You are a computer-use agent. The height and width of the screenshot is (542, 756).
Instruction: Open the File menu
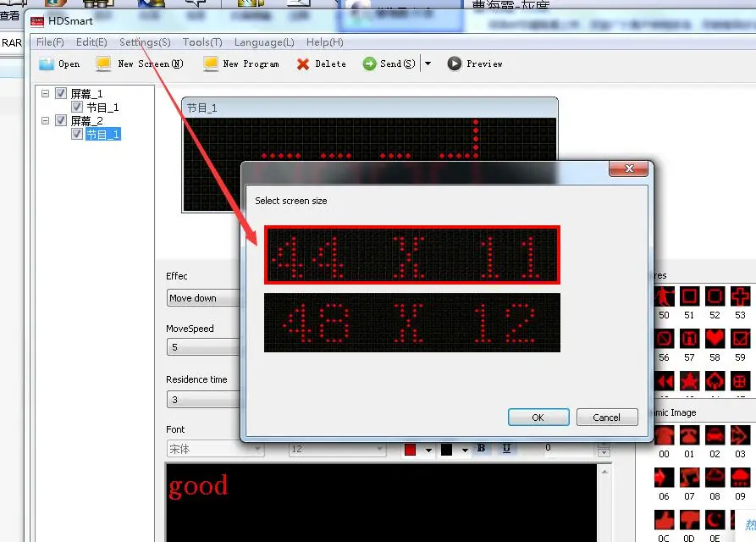coord(50,42)
